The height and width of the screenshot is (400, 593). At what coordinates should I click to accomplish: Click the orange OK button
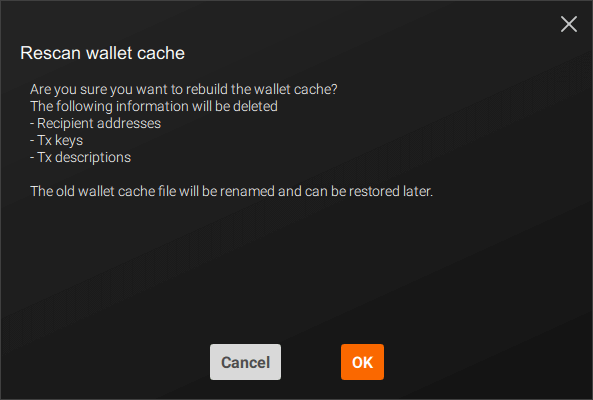[362, 362]
